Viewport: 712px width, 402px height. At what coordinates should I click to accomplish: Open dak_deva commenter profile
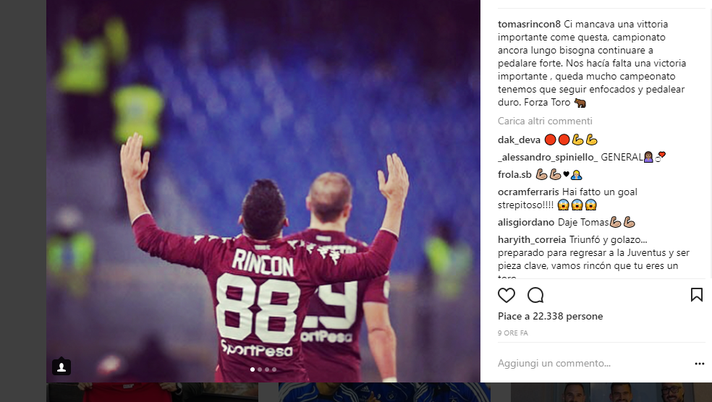tap(519, 140)
